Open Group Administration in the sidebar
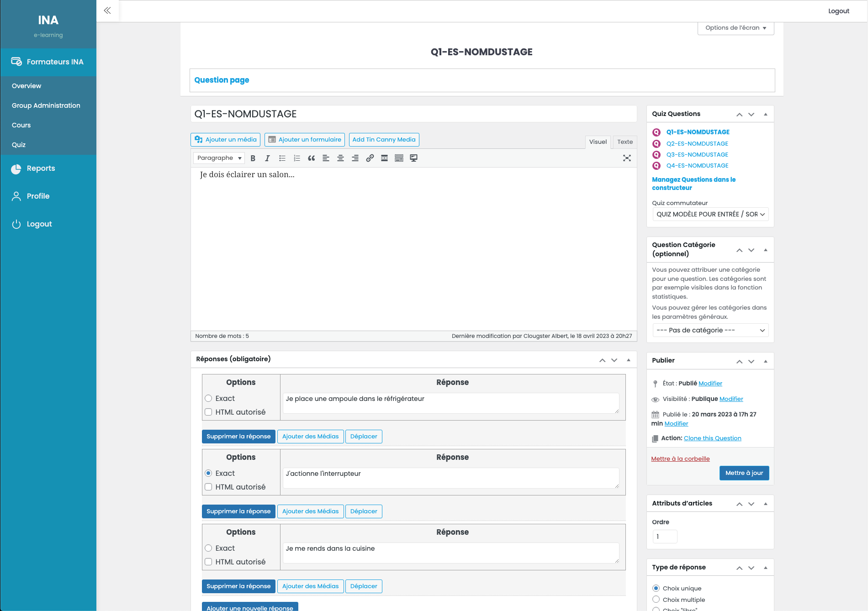868x611 pixels. pyautogui.click(x=46, y=105)
